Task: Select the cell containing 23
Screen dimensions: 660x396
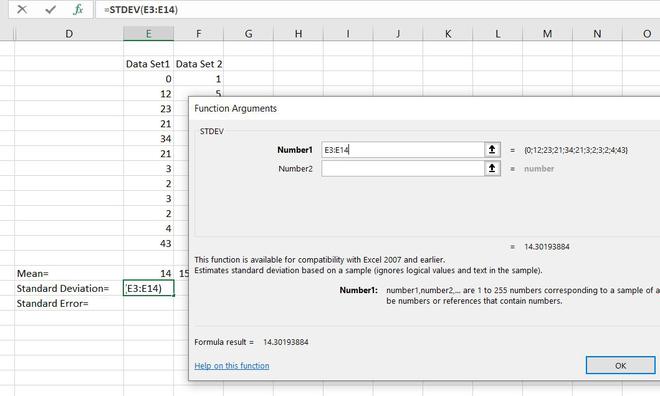Action: (x=148, y=109)
